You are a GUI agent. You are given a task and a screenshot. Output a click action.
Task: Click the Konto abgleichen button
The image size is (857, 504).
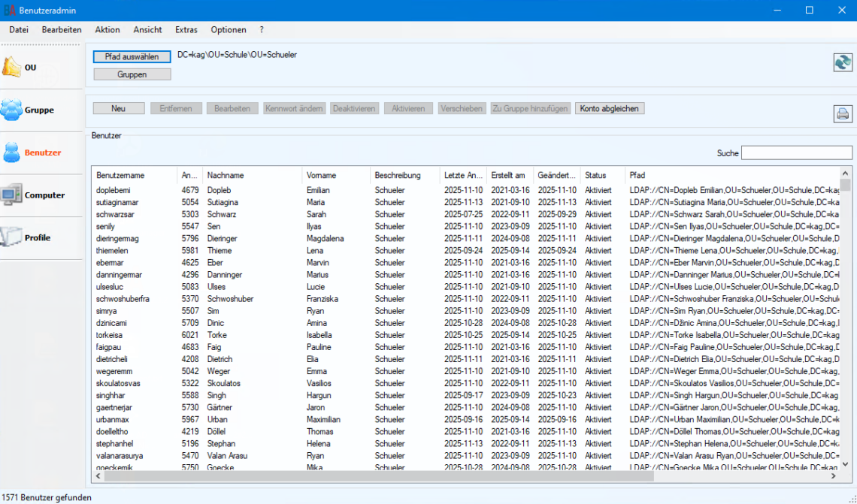(609, 109)
